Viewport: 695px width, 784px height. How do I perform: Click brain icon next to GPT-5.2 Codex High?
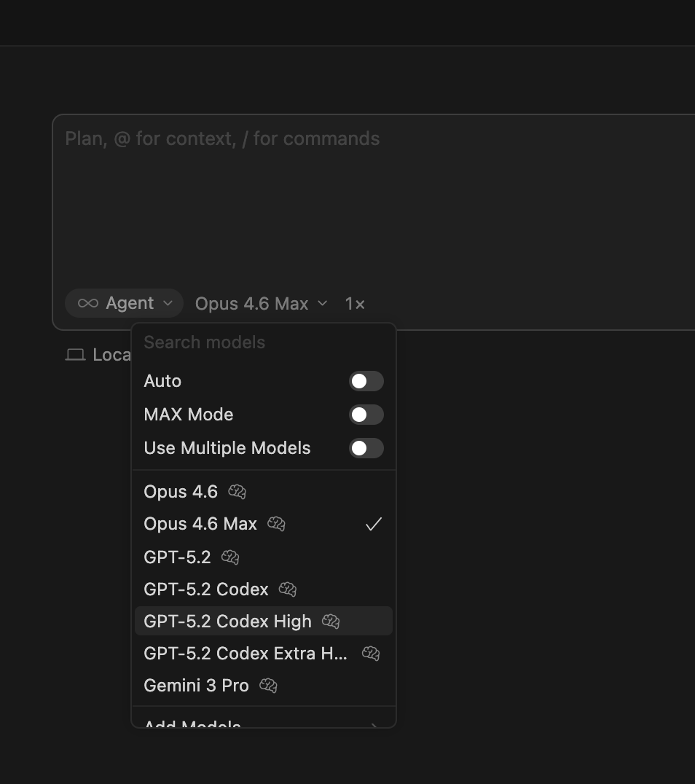pos(331,622)
